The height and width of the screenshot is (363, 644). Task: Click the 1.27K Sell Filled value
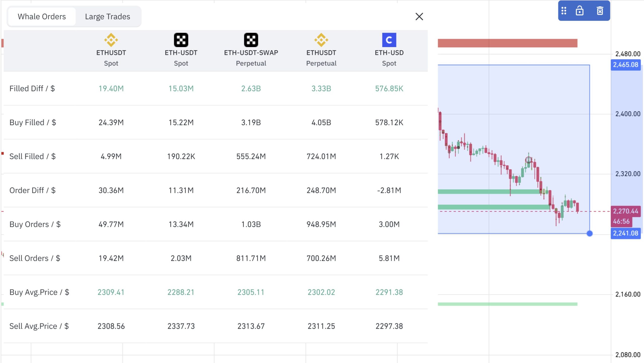click(x=389, y=157)
